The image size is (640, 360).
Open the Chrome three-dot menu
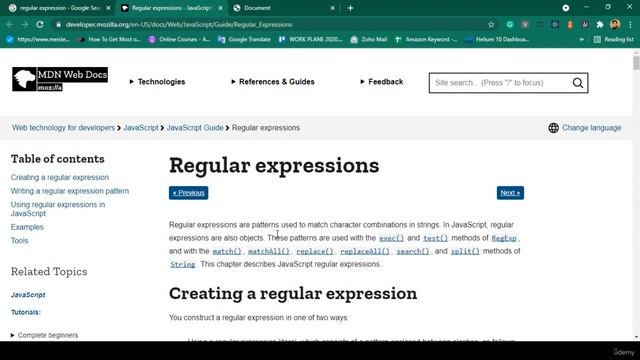(631, 24)
